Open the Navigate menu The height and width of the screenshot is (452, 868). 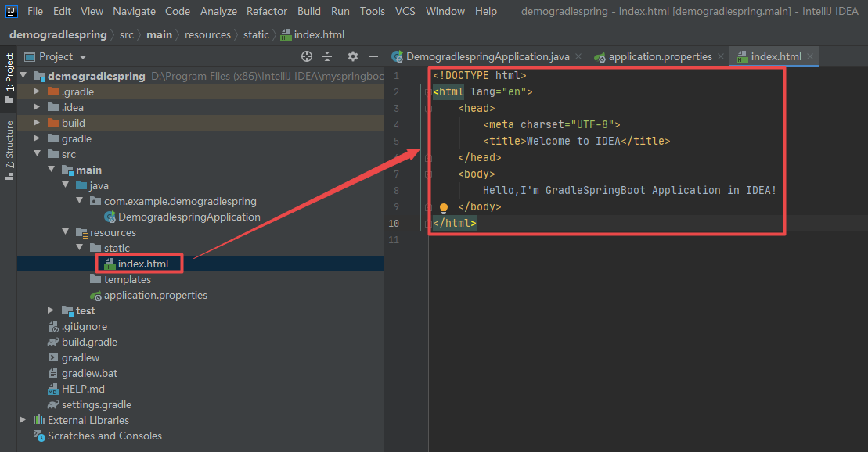[135, 11]
